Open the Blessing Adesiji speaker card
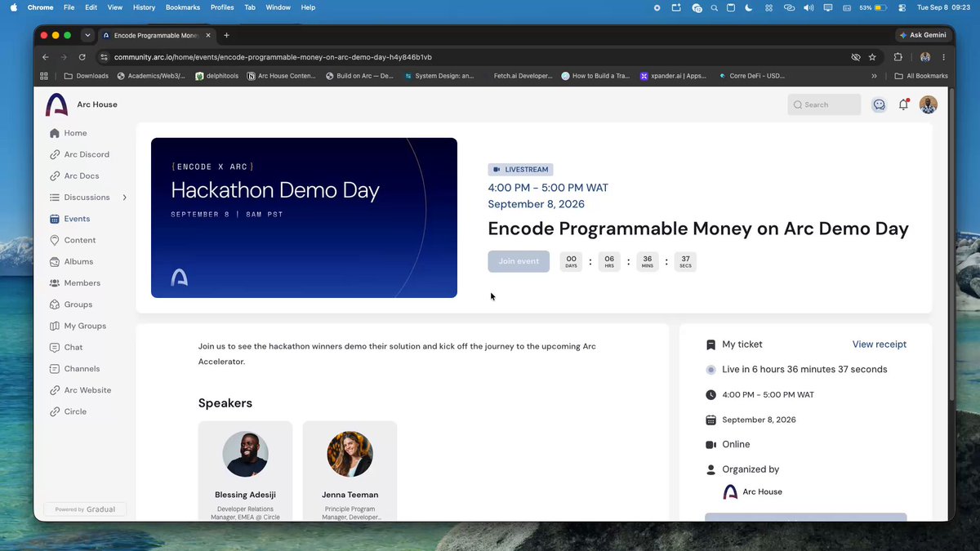Viewport: 980px width, 551px height. (245, 472)
